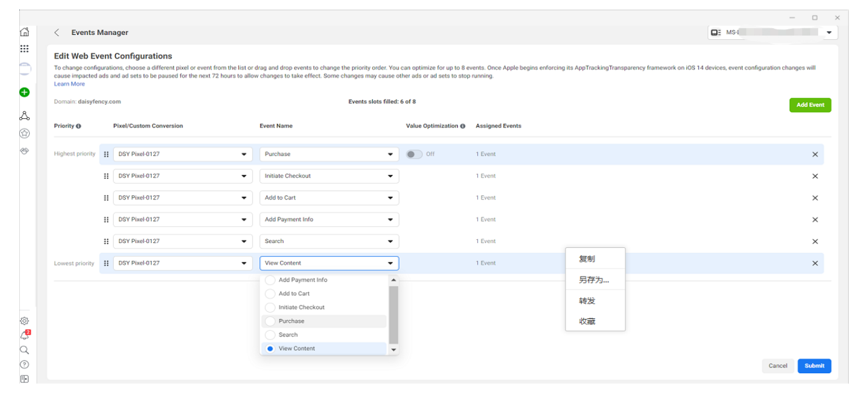Open the all tools grid menu
This screenshot has width=868, height=408.
[x=24, y=49]
